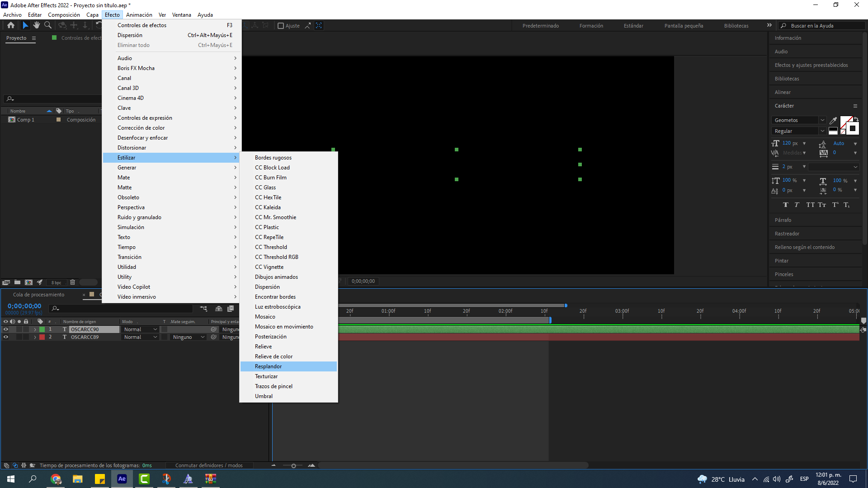Click the hide shy layers icon
The width and height of the screenshot is (868, 488).
tap(219, 309)
